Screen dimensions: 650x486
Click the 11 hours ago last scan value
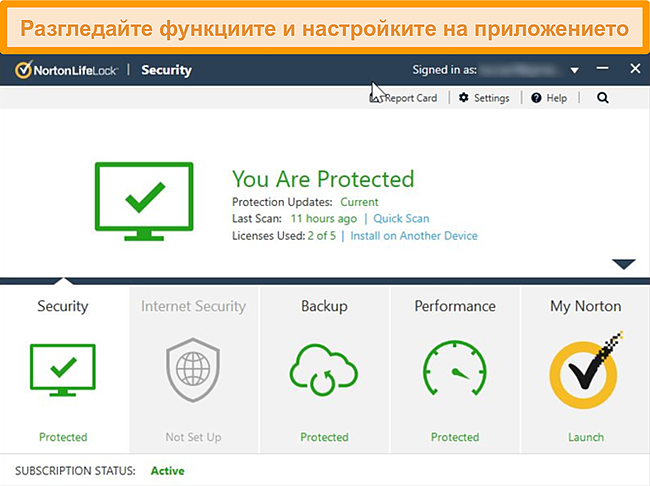[x=323, y=219]
